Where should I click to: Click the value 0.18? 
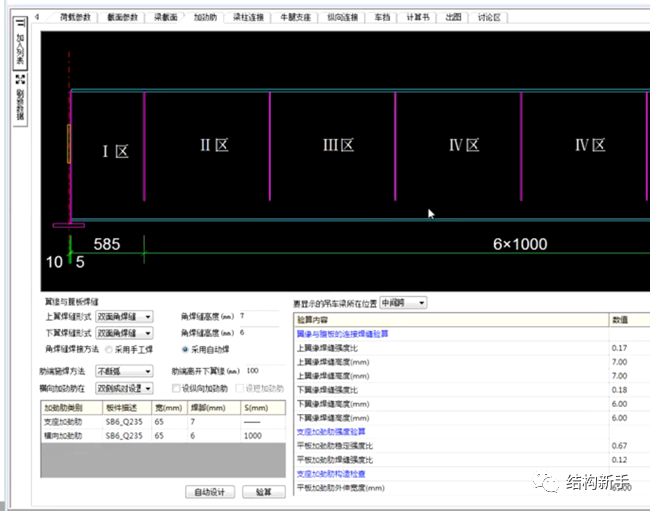pos(619,390)
